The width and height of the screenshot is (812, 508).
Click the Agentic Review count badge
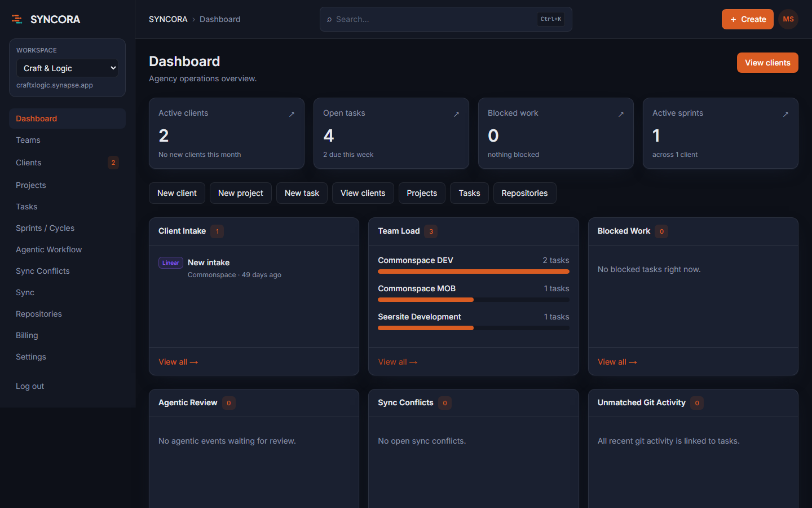click(228, 403)
